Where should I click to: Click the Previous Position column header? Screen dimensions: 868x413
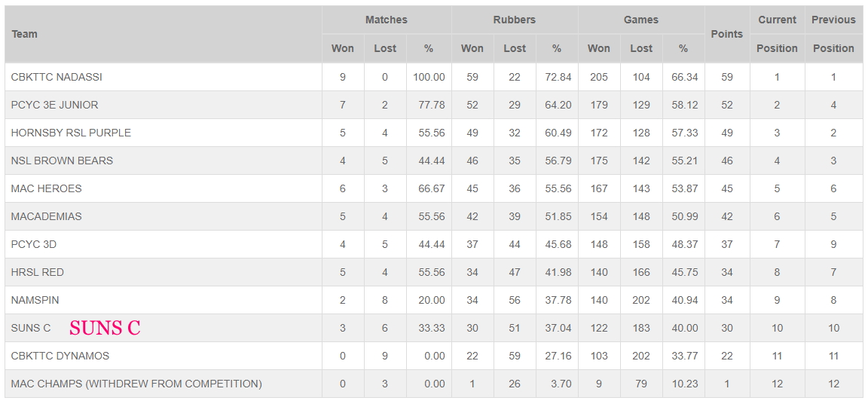833,35
